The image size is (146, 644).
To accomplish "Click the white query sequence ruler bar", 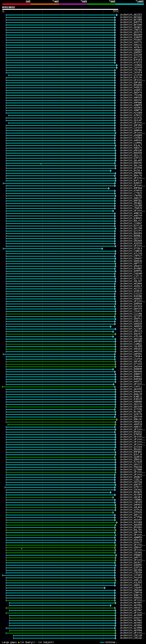I will (60, 9).
